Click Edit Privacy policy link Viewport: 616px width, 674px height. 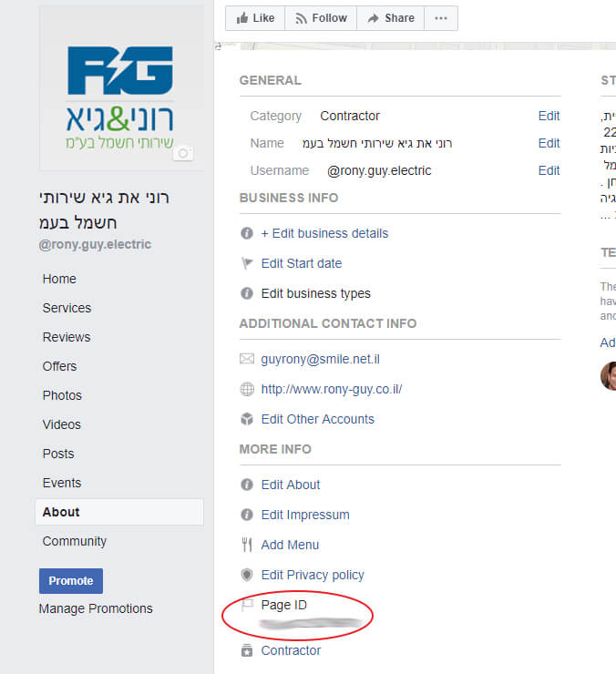point(313,575)
